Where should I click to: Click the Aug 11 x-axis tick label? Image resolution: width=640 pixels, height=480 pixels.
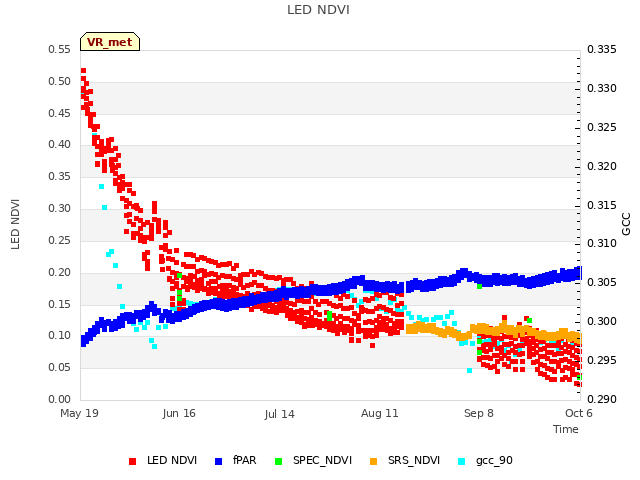pyautogui.click(x=379, y=413)
